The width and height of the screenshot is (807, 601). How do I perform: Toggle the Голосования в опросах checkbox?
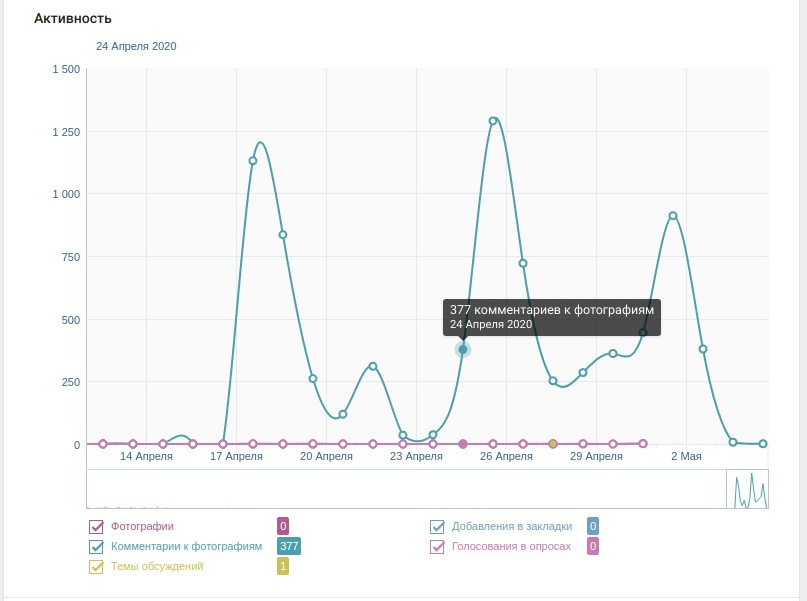(x=437, y=547)
